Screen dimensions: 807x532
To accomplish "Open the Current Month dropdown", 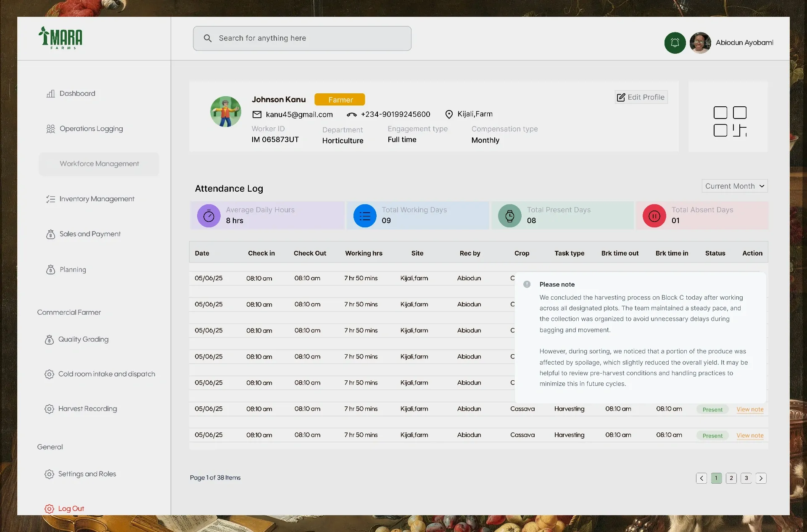I will pos(734,186).
